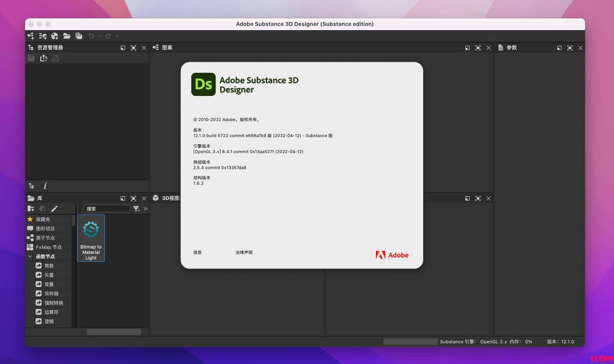The height and width of the screenshot is (364, 614).
Task: Open the info view using the i icon
Action: pos(45,186)
